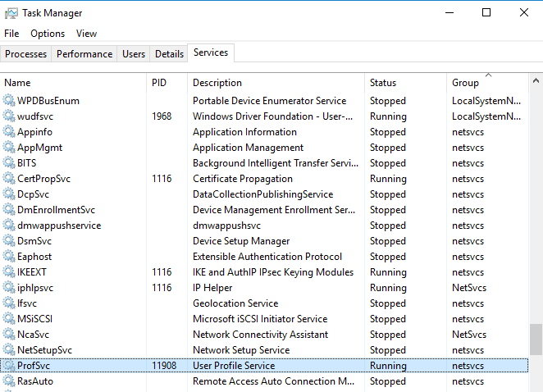
Task: Click Network Connectivity Assistant description
Action: click(260, 335)
